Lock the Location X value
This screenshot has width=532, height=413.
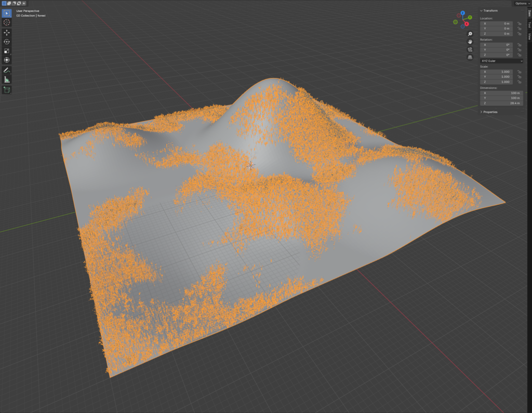click(519, 24)
